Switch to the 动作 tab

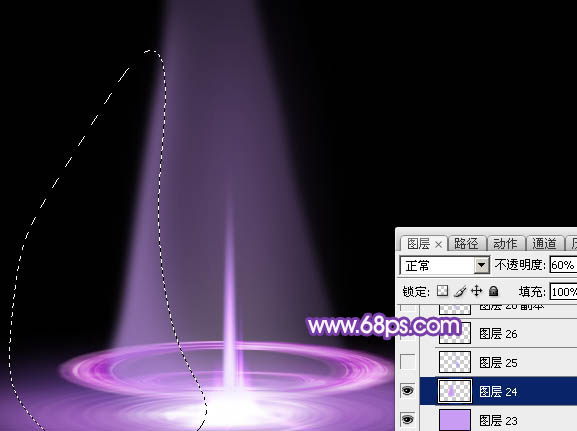pos(506,244)
